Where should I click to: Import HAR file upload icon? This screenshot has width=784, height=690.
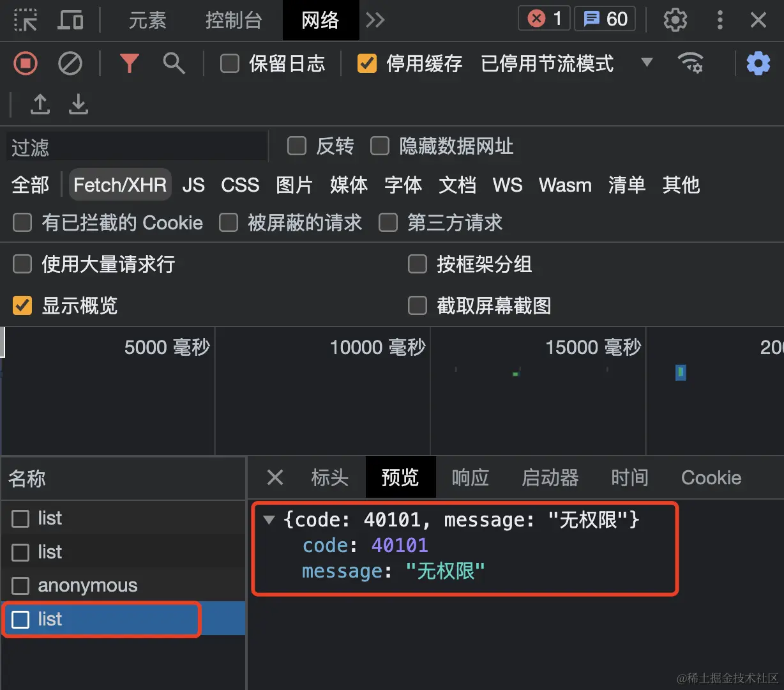40,103
